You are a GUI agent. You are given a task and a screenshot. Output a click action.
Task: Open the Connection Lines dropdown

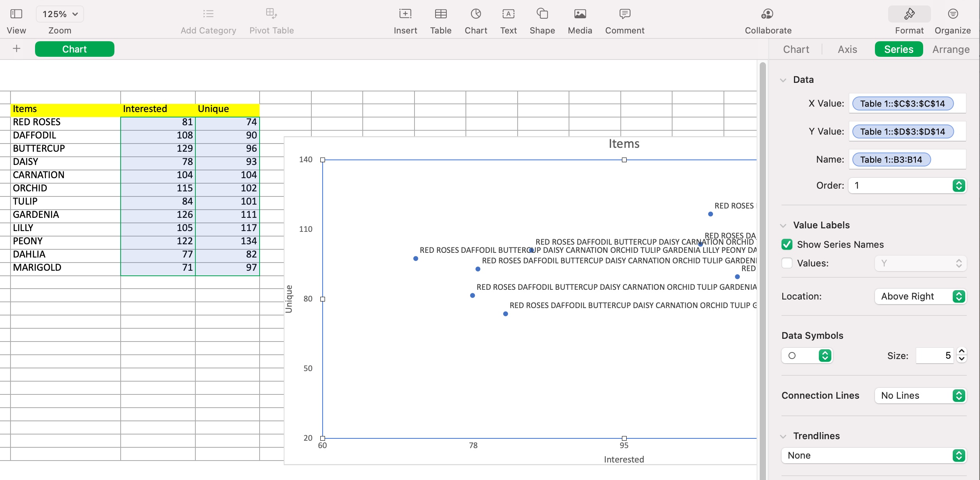(x=920, y=396)
